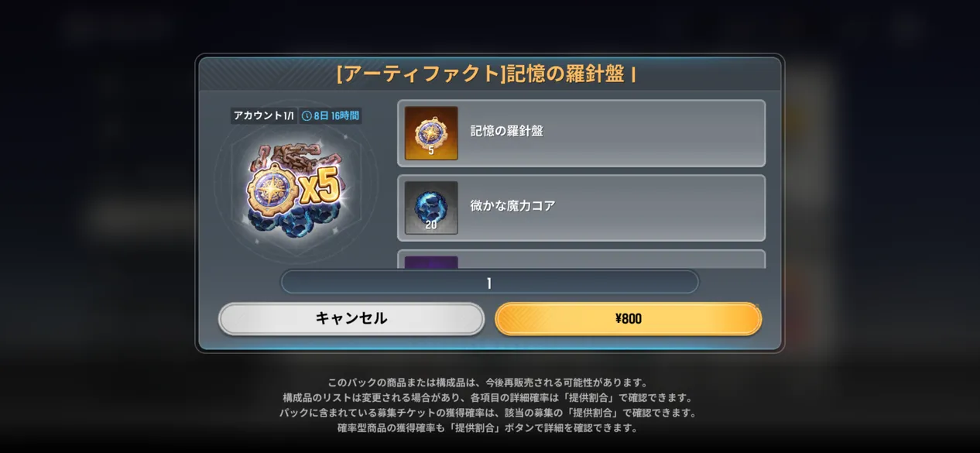Click the last disclaimer line about 確率型商品
Viewport: 980px width, 453px height.
pyautogui.click(x=488, y=427)
